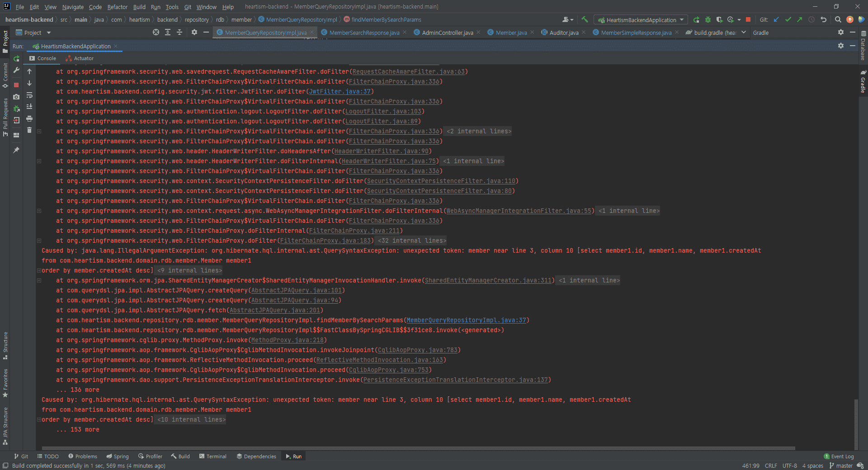
Task: Toggle scroll to end of console
Action: tap(29, 107)
